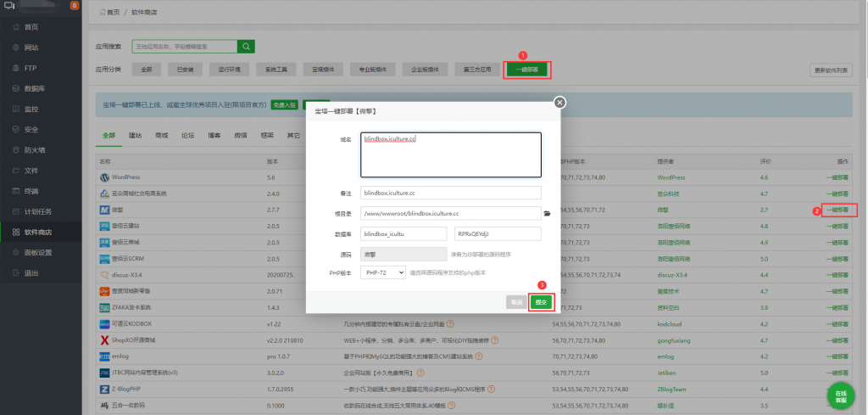The image size is (868, 415).
Task: Click the 五合一收款码 app icon
Action: point(104,406)
